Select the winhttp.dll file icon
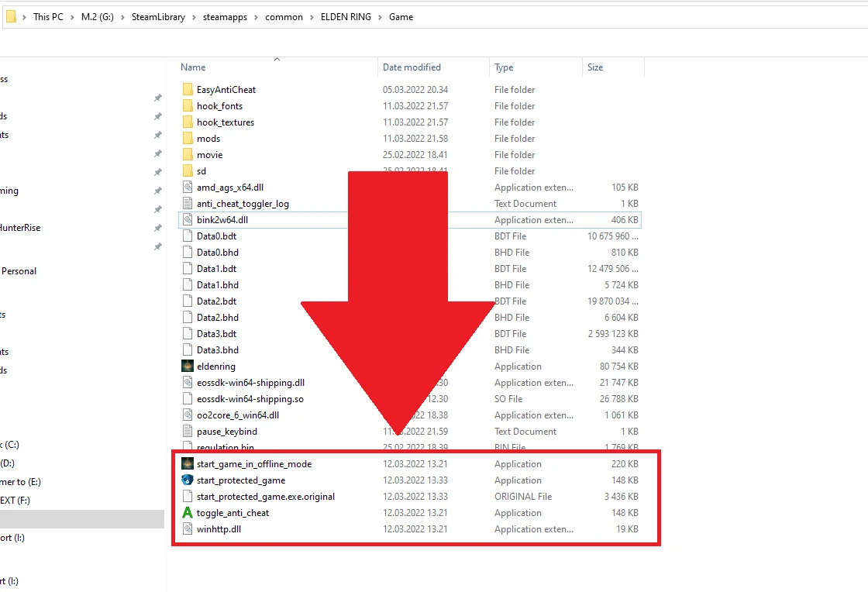This screenshot has width=868, height=592. pos(188,528)
